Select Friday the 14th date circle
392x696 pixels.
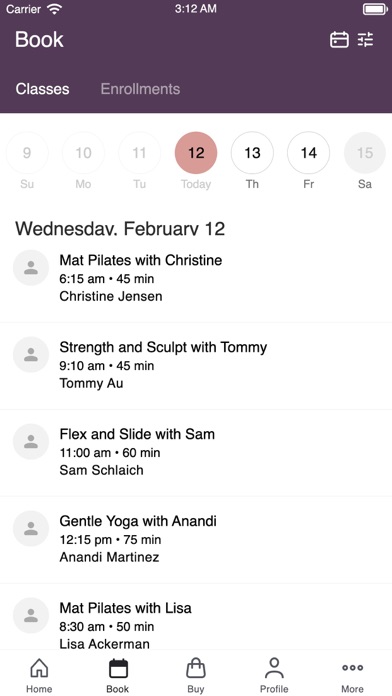[309, 153]
